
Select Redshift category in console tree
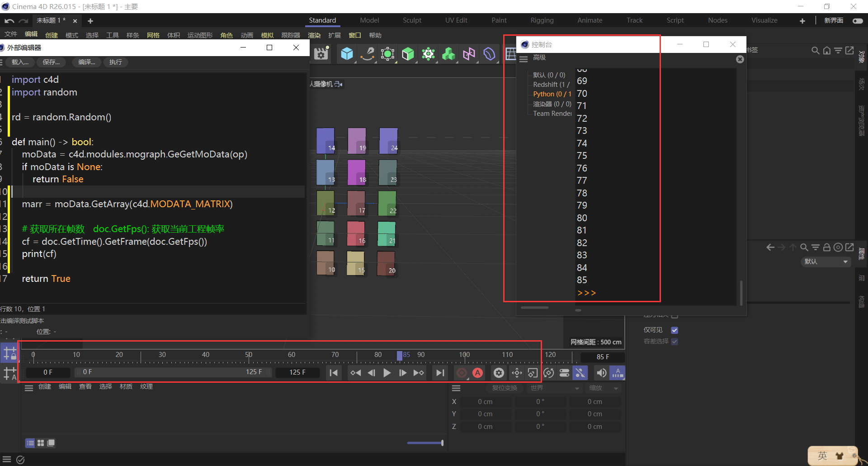[x=551, y=85]
